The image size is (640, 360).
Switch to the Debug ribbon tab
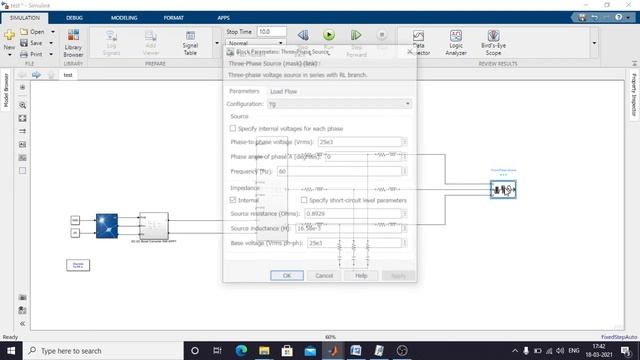pyautogui.click(x=74, y=18)
